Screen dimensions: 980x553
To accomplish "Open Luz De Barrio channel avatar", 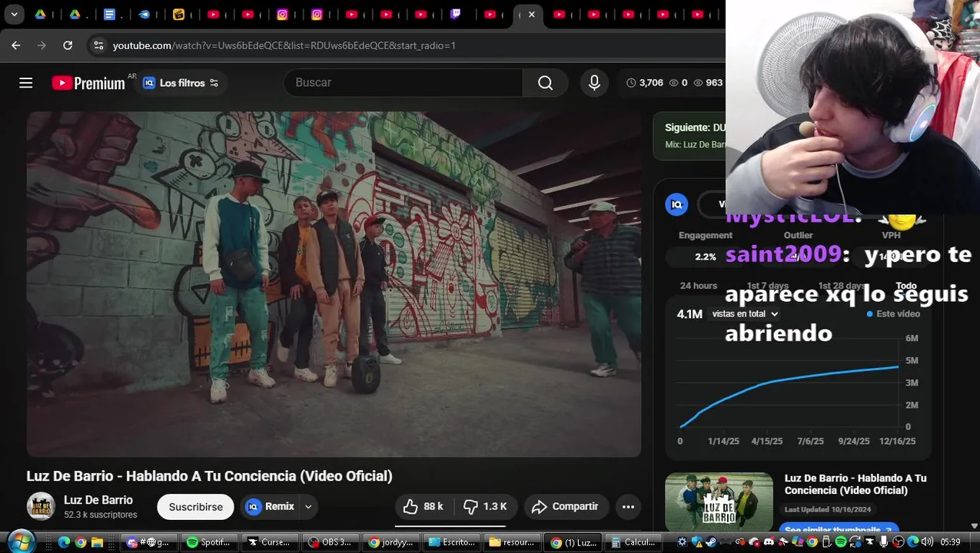I will [x=41, y=506].
